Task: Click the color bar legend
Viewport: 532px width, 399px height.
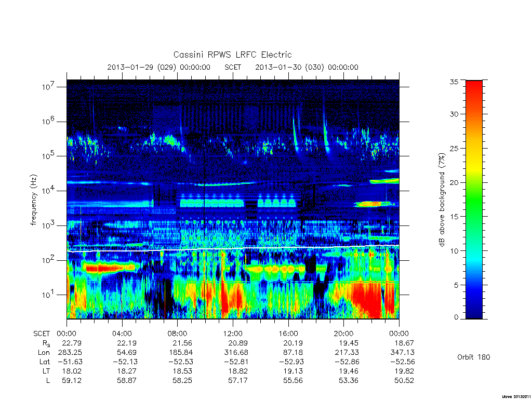Action: point(474,199)
